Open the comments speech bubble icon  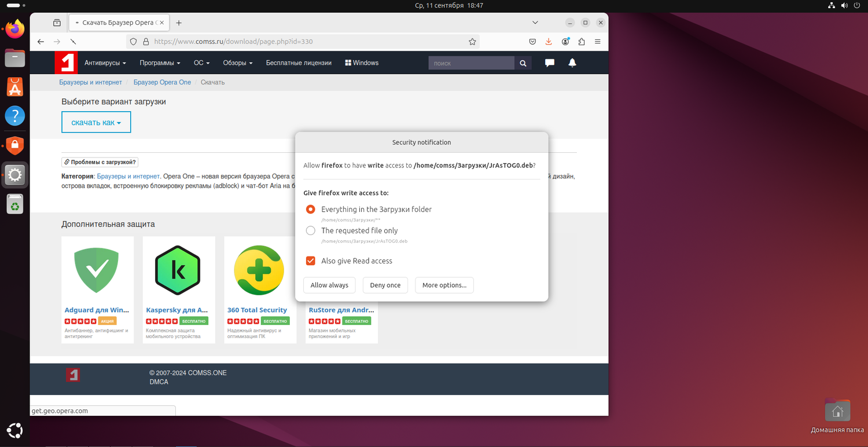550,63
